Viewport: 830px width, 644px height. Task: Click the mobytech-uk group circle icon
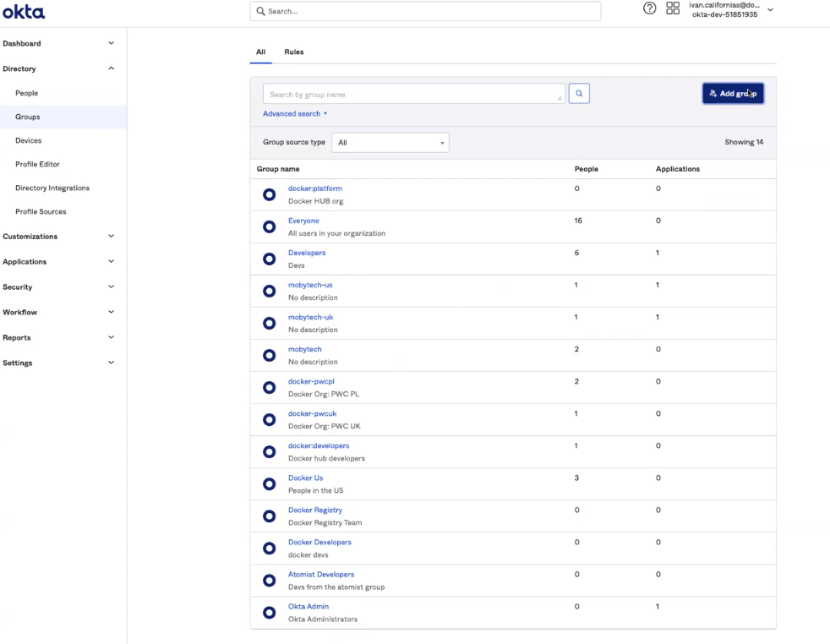click(270, 324)
